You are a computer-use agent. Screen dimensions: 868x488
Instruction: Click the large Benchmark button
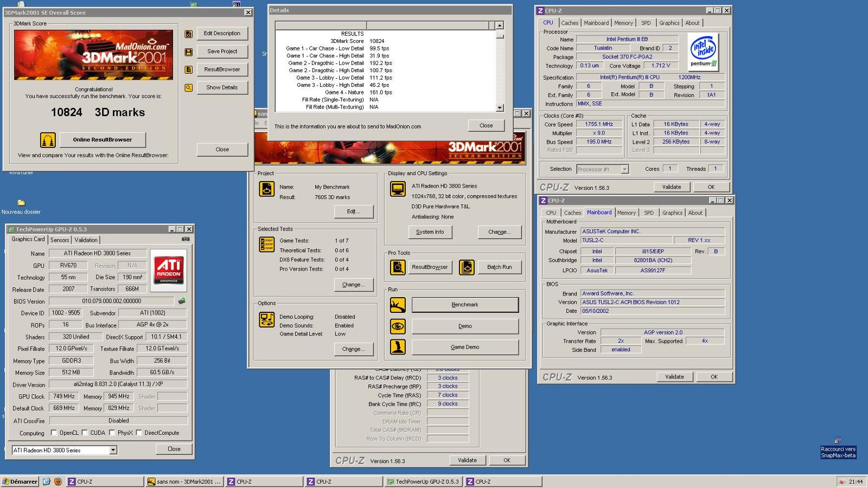point(465,305)
